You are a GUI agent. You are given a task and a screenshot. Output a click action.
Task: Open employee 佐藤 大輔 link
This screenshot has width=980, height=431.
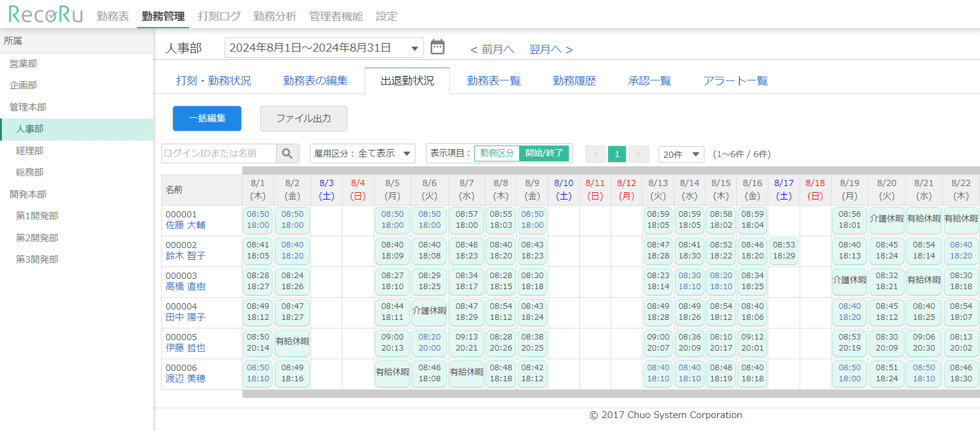(185, 225)
